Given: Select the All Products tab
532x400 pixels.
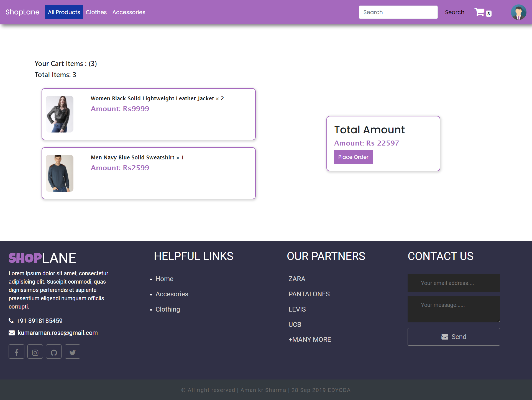Looking at the screenshot, I should pos(64,12).
